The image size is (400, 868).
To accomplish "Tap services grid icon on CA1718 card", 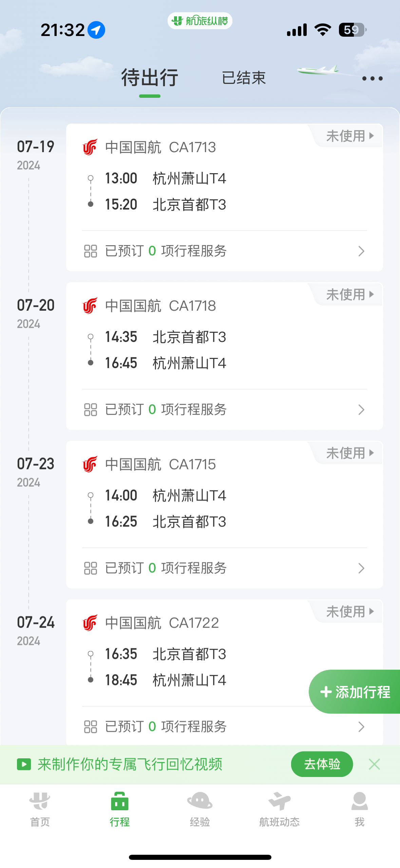I will (91, 410).
